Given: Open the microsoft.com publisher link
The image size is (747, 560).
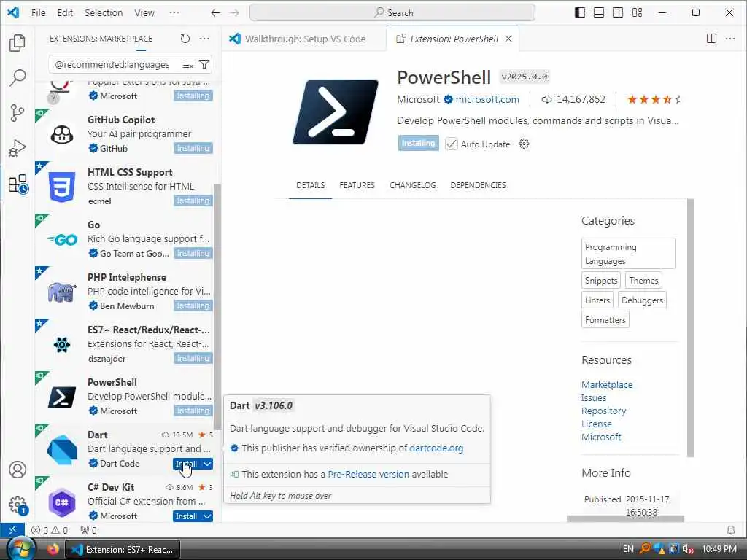Looking at the screenshot, I should click(487, 99).
